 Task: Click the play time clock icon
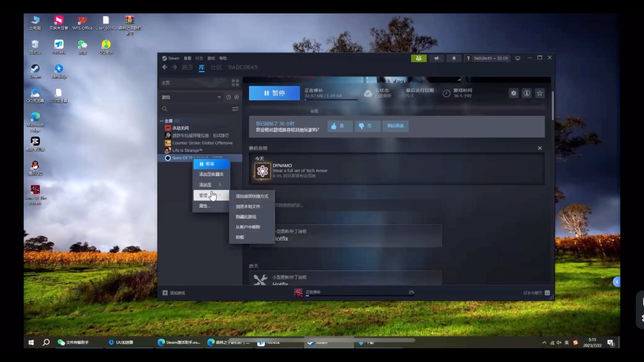tap(446, 94)
